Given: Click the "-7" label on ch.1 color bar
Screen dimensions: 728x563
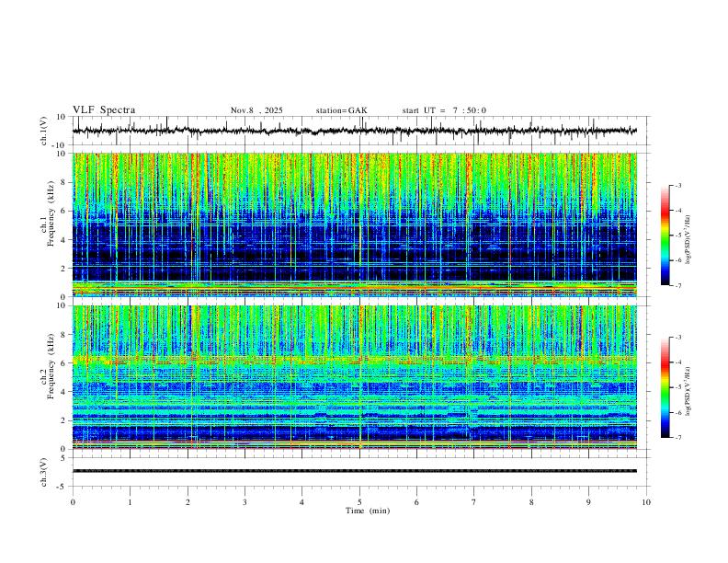Looking at the screenshot, I should [x=677, y=285].
